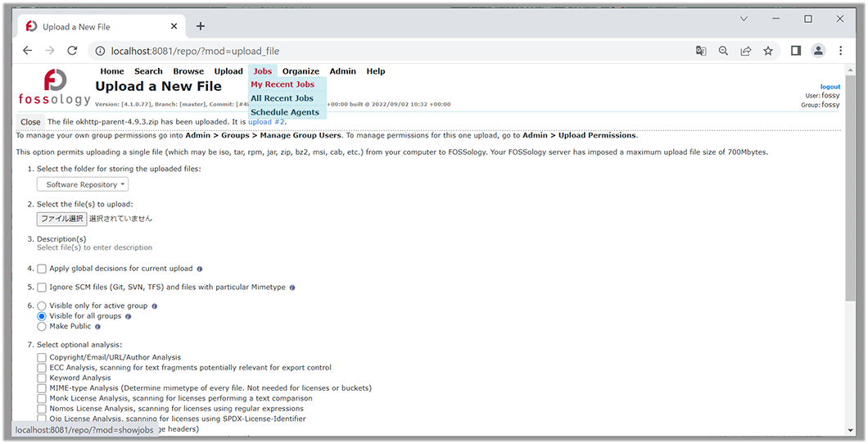Open the browser zoom magnifier icon
This screenshot has width=868, height=444.
723,51
